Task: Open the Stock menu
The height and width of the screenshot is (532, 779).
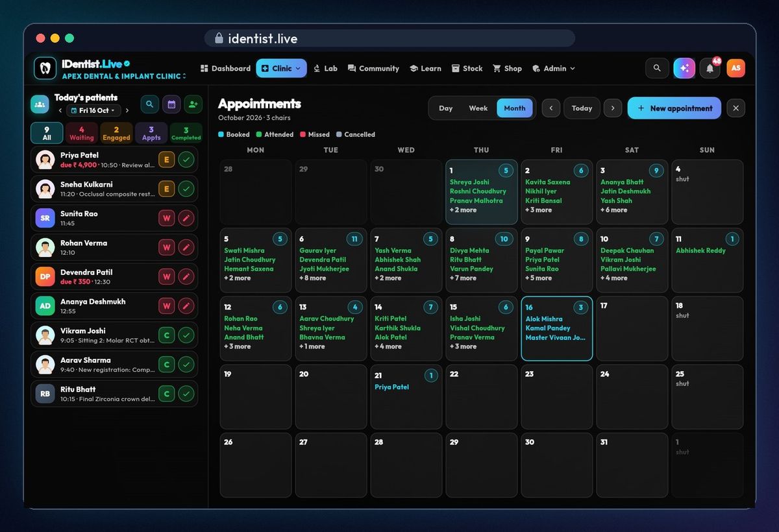Action: pyautogui.click(x=467, y=68)
